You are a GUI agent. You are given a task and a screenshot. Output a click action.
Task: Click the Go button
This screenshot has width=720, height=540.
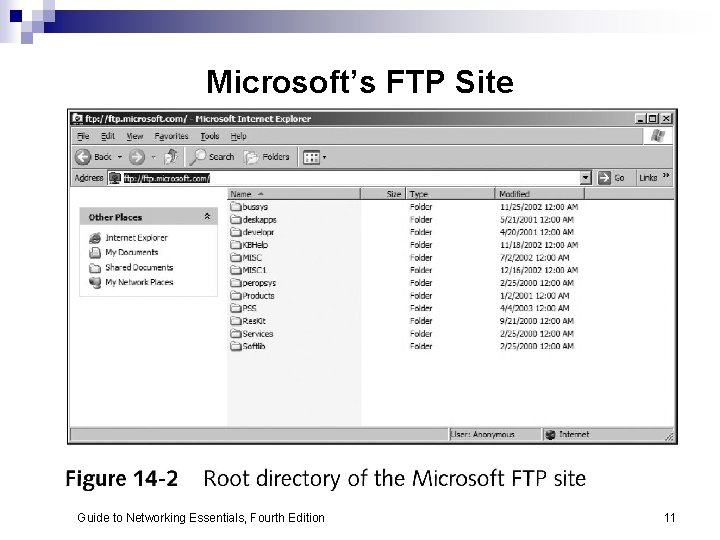[x=612, y=178]
